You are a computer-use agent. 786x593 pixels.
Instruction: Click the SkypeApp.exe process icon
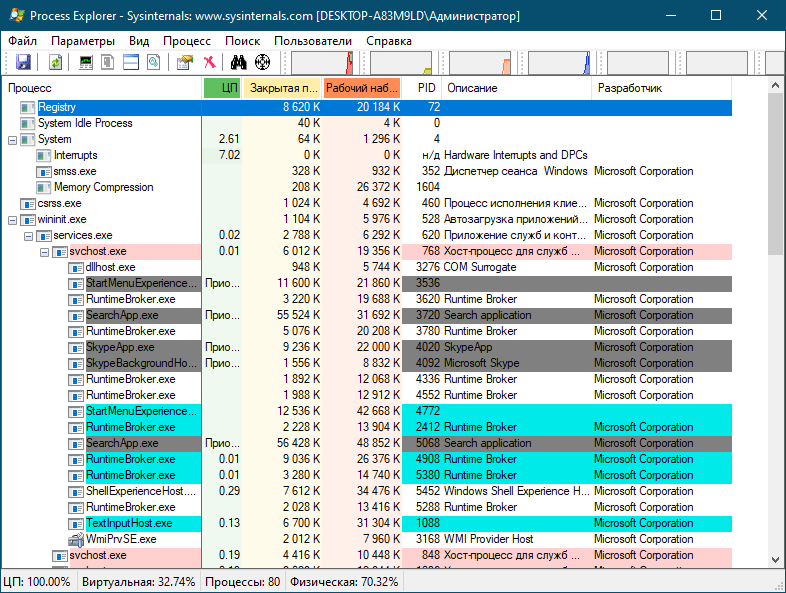pyautogui.click(x=76, y=347)
